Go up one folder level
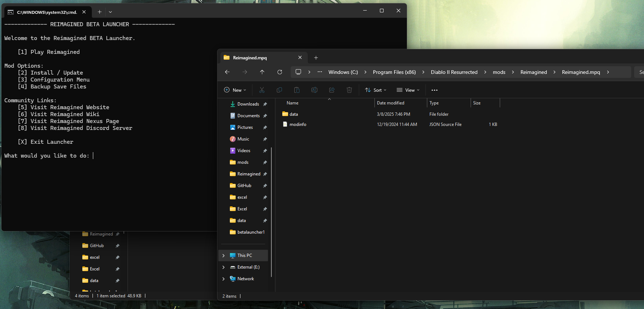 [x=262, y=72]
